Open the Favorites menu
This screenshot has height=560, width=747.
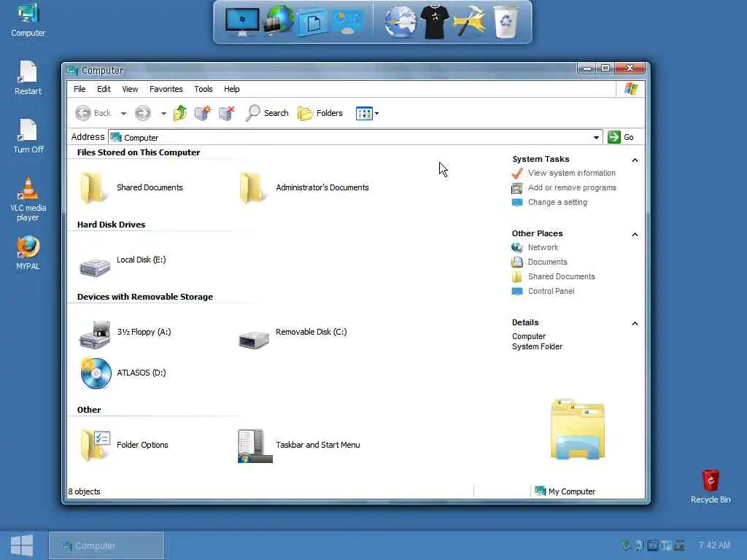166,89
